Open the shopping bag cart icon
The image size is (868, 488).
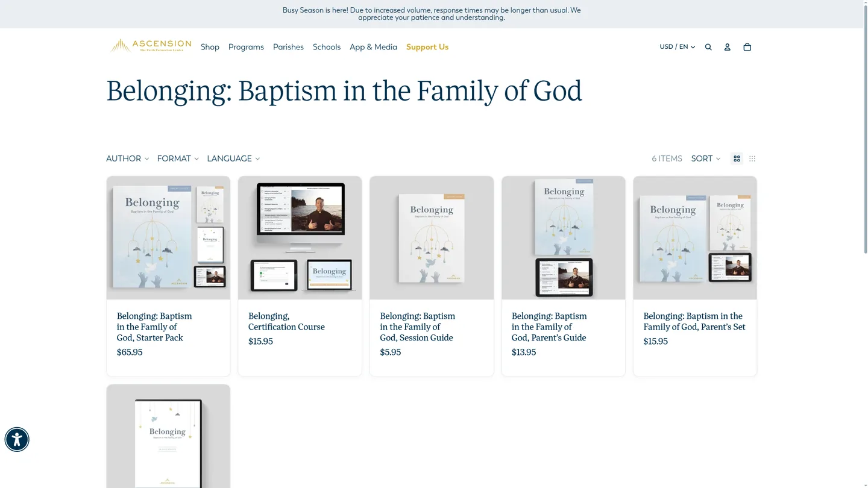[747, 47]
